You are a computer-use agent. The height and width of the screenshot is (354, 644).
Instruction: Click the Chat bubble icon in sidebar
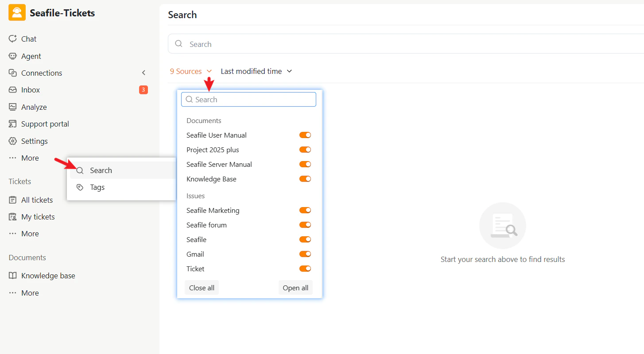[13, 39]
